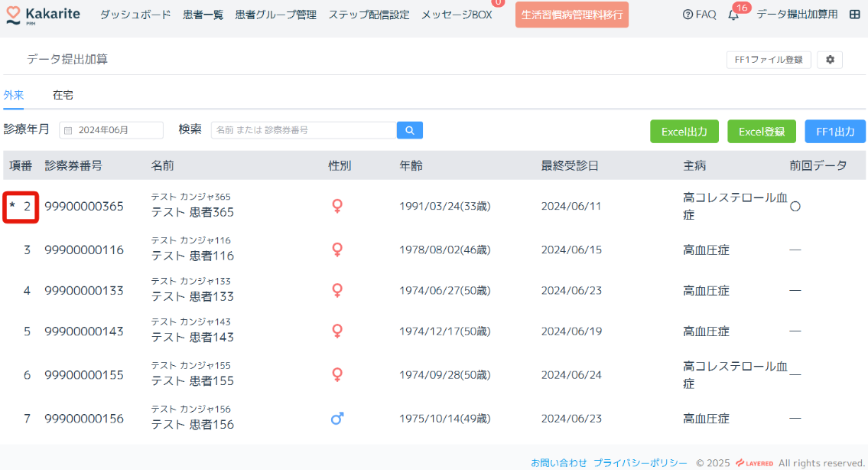Image resolution: width=868 pixels, height=470 pixels.
Task: Open the プライバシーポリシー link
Action: (x=640, y=463)
